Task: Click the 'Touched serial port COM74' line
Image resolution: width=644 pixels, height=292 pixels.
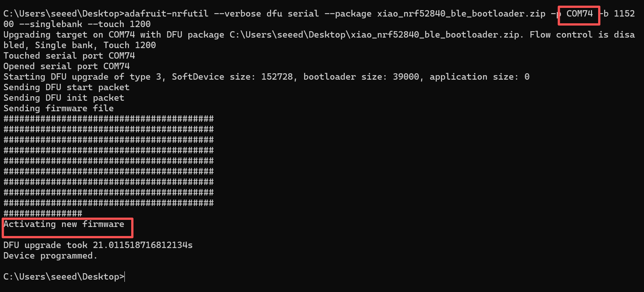Action: (x=69, y=56)
